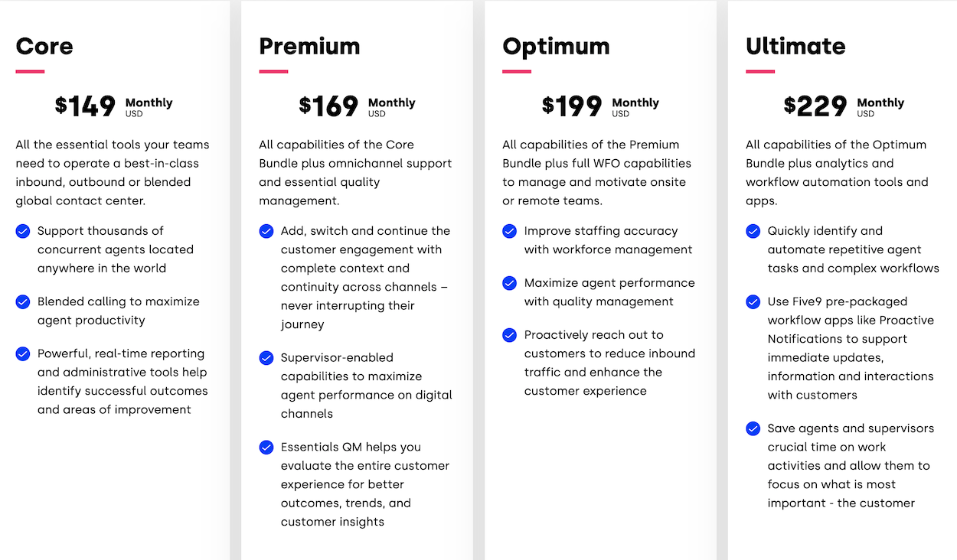
Task: Select the Core plan heading
Action: point(44,46)
